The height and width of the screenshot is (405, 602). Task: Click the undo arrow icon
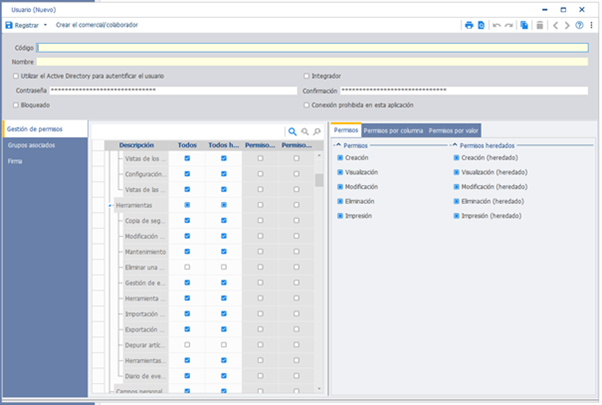click(x=497, y=25)
